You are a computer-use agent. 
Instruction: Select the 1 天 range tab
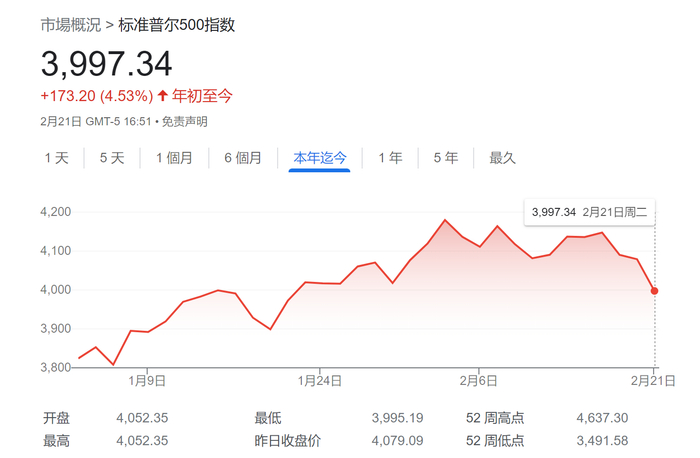[56, 158]
